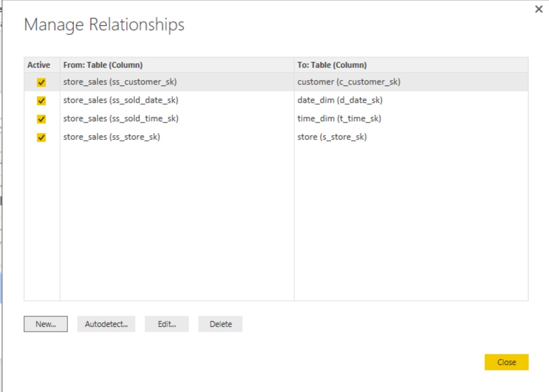Close the Manage Relationships dialog
Viewport: 549px width, 392px height.
click(507, 362)
